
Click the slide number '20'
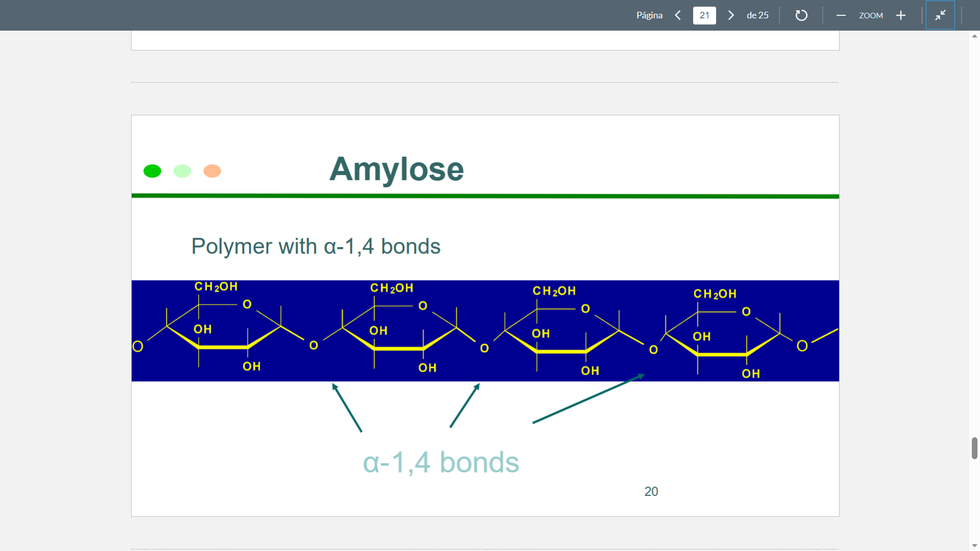651,491
